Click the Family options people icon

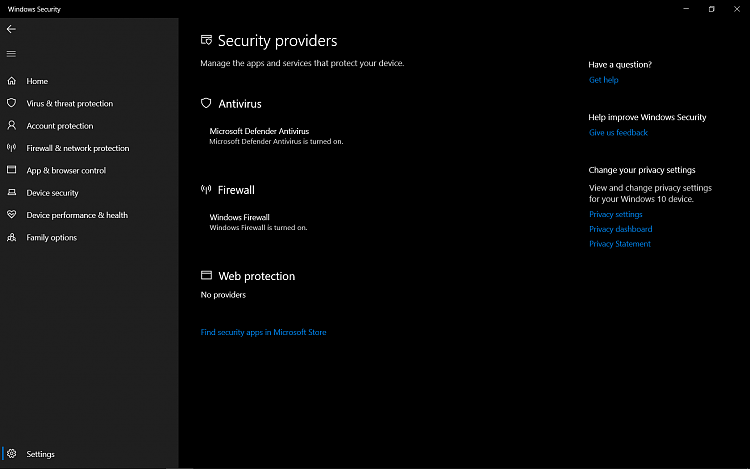(x=11, y=237)
